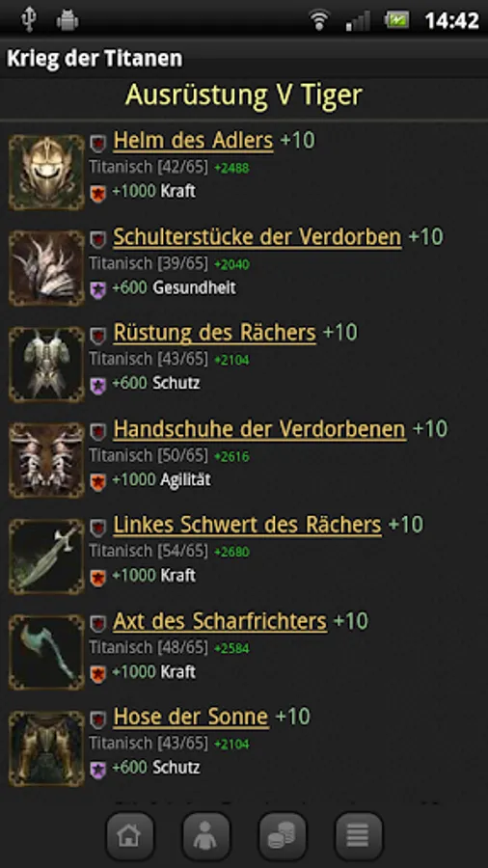Tap the Linkes Schwert sword image
The width and height of the screenshot is (488, 868).
pyautogui.click(x=46, y=556)
